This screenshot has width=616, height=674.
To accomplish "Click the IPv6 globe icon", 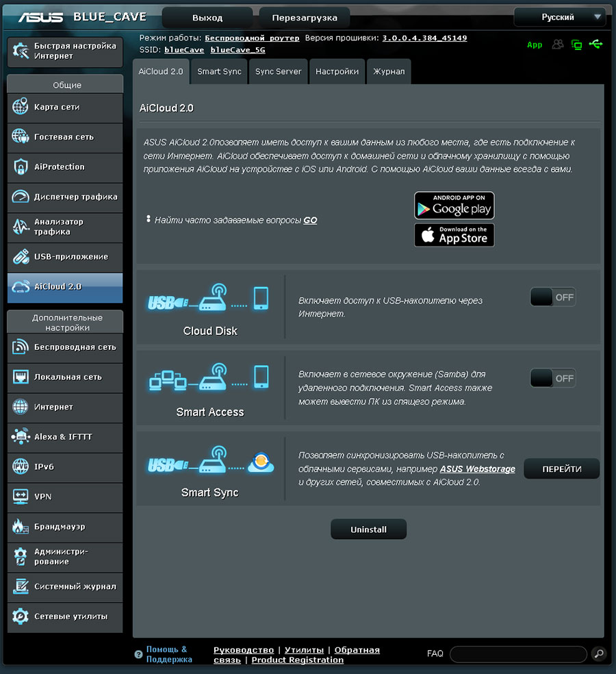I will [20, 466].
